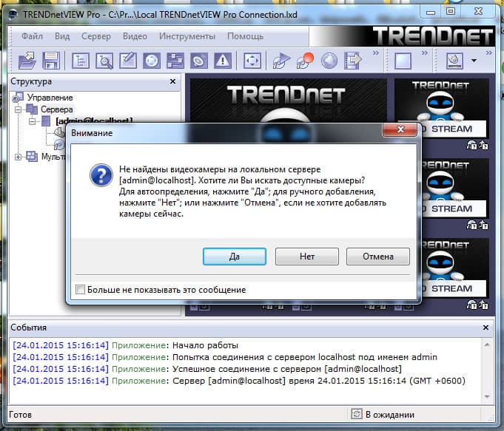
Task: Check Больше не показывать это сообщение
Action: pyautogui.click(x=80, y=289)
